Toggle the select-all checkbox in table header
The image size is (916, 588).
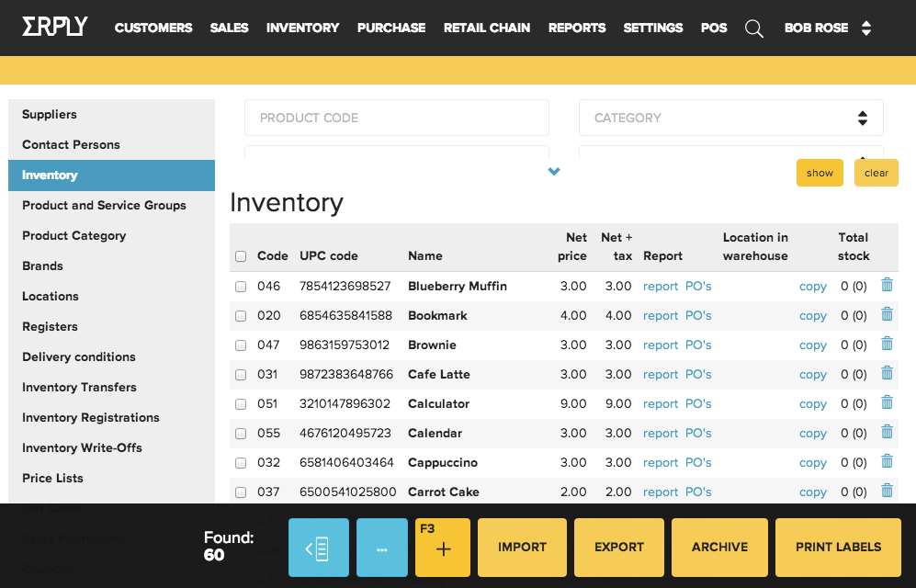[x=241, y=256]
